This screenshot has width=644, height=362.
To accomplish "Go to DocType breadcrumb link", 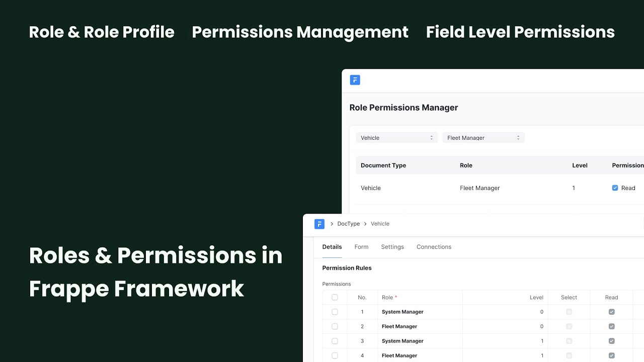I will tap(349, 224).
